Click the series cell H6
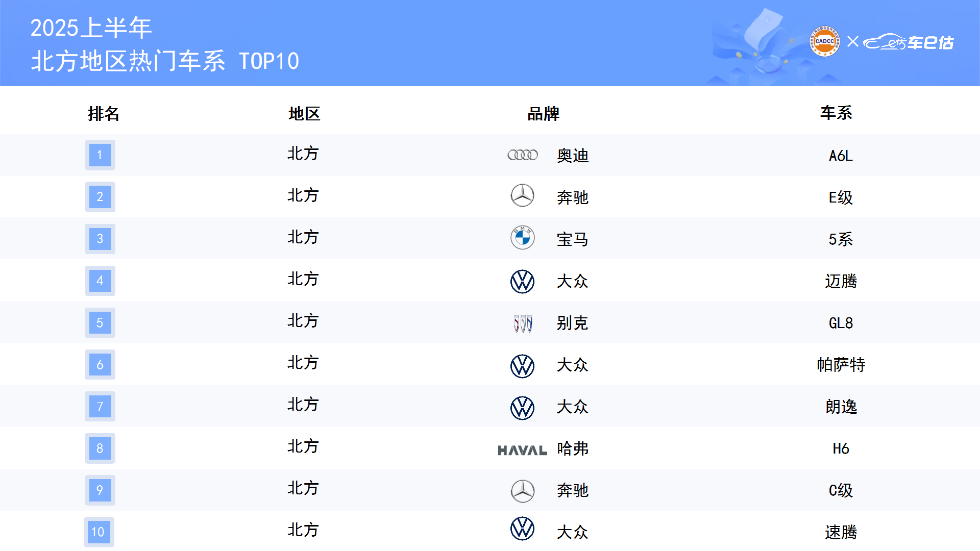Viewport: 980px width, 551px height. tap(841, 448)
